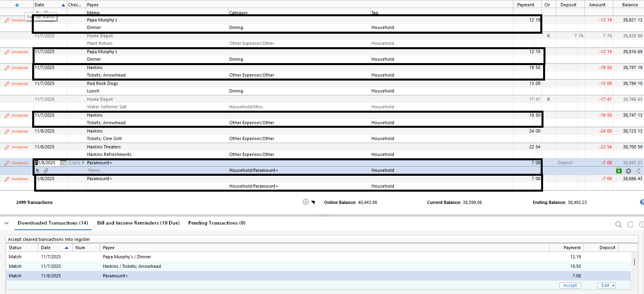Click Current Balance value 38,599.06
The height and width of the screenshot is (294, 644).
pyautogui.click(x=472, y=202)
